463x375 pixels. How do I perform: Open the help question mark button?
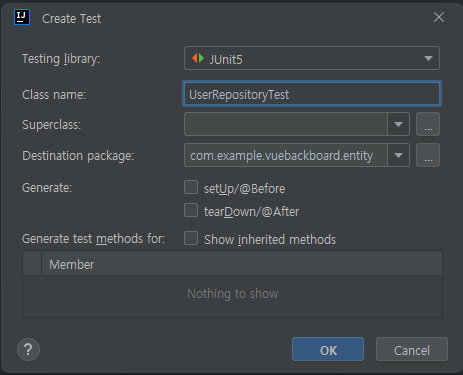[28, 349]
